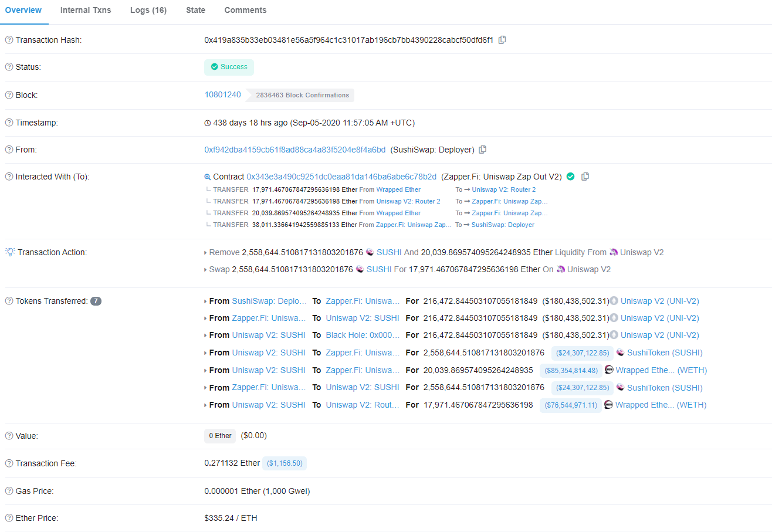
Task: Click the question-mark icon beside From
Action: (9, 150)
